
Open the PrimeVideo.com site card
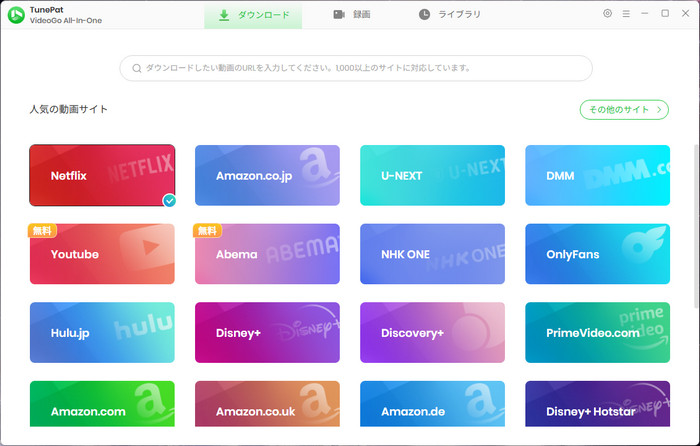[598, 332]
